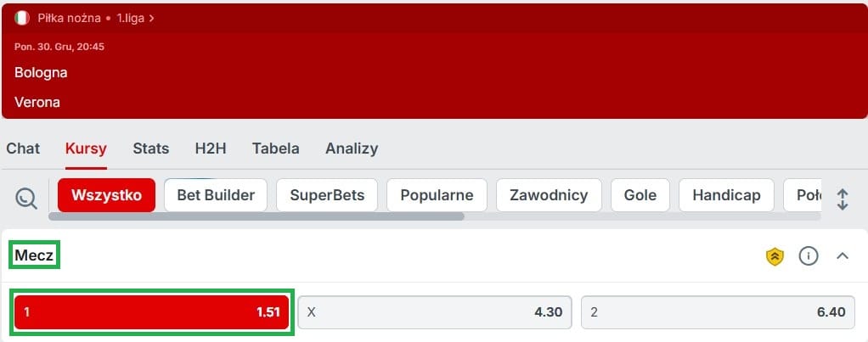
Task: Show the Handicap markets filter
Action: point(726,195)
